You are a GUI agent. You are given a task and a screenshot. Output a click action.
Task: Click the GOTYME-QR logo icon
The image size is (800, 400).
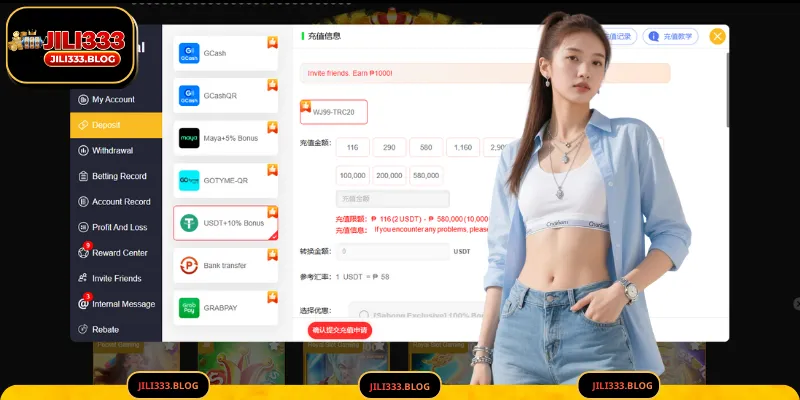tap(189, 181)
